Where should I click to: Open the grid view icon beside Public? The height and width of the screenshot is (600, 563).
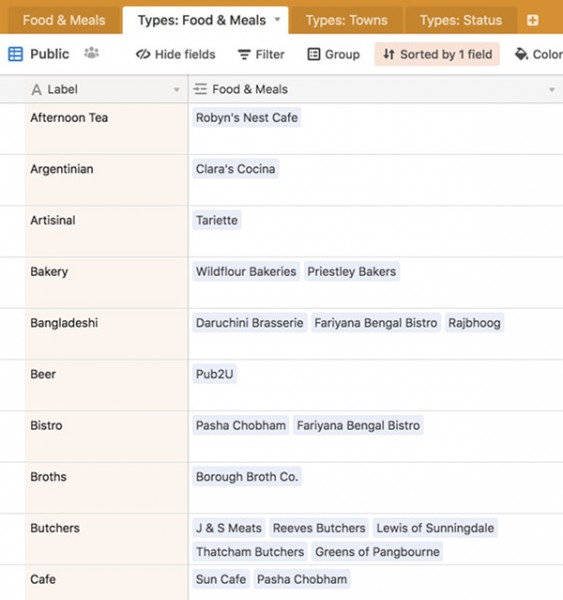pos(16,54)
